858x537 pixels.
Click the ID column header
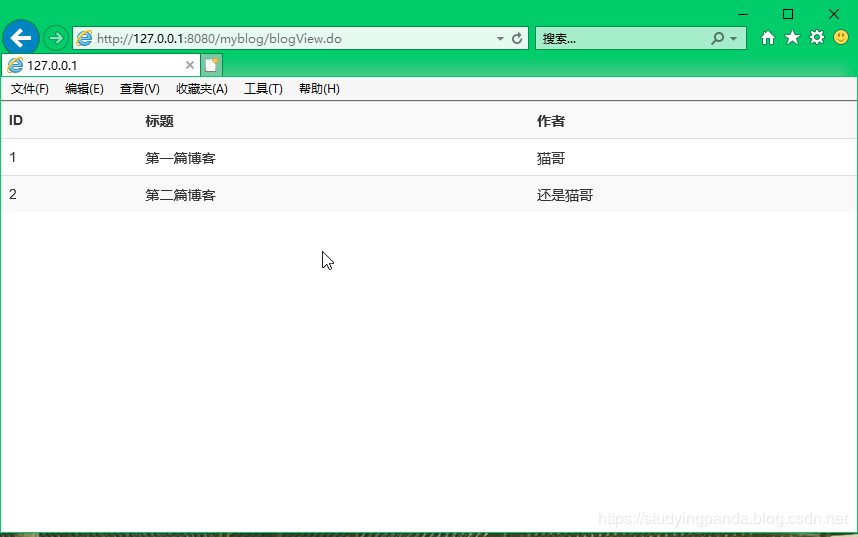[16, 120]
